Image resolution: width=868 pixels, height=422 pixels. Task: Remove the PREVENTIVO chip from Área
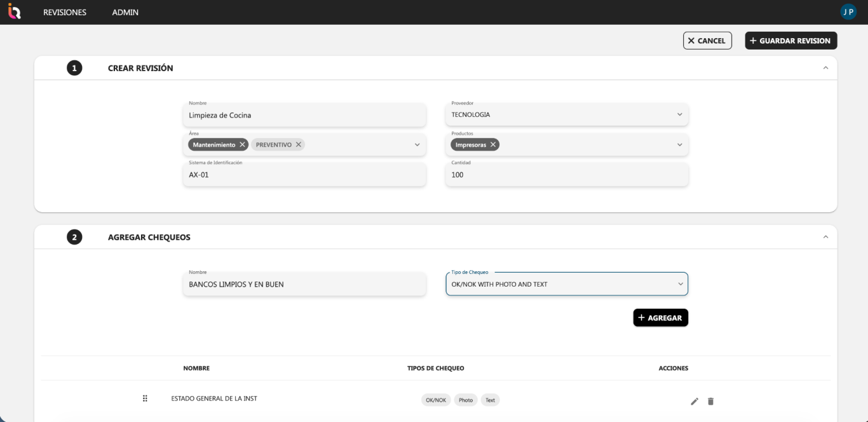click(299, 145)
